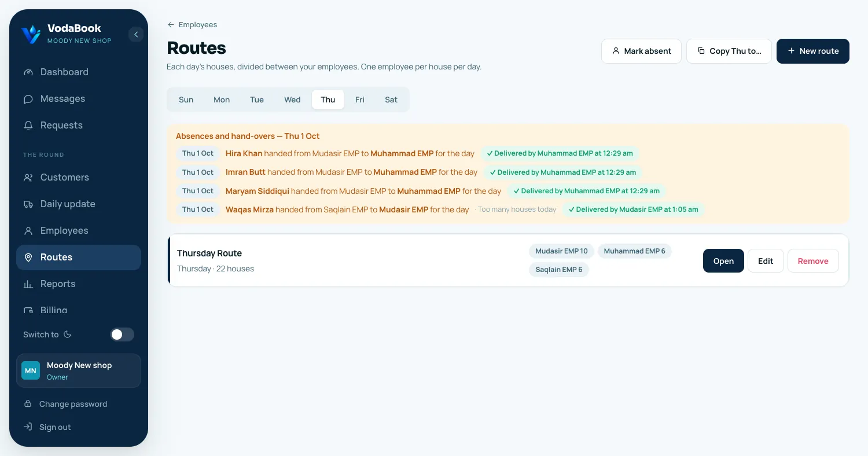Viewport: 868px width, 456px height.
Task: Open the Customers page
Action: coord(79,178)
